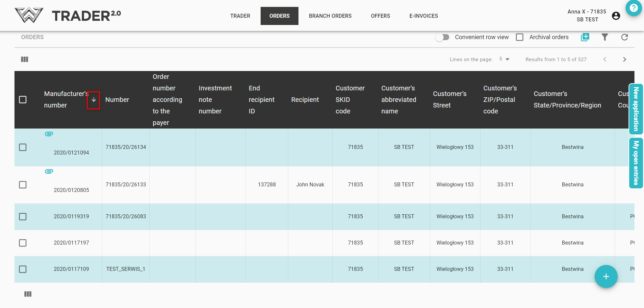Open the E-Invoices tab

pos(424,16)
